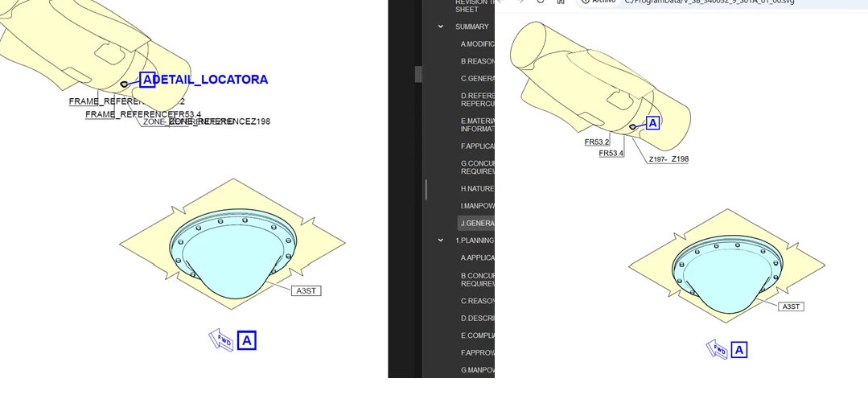Open E.MATERIA INFORMAT outline entry
The height and width of the screenshot is (395, 868).
tap(477, 125)
